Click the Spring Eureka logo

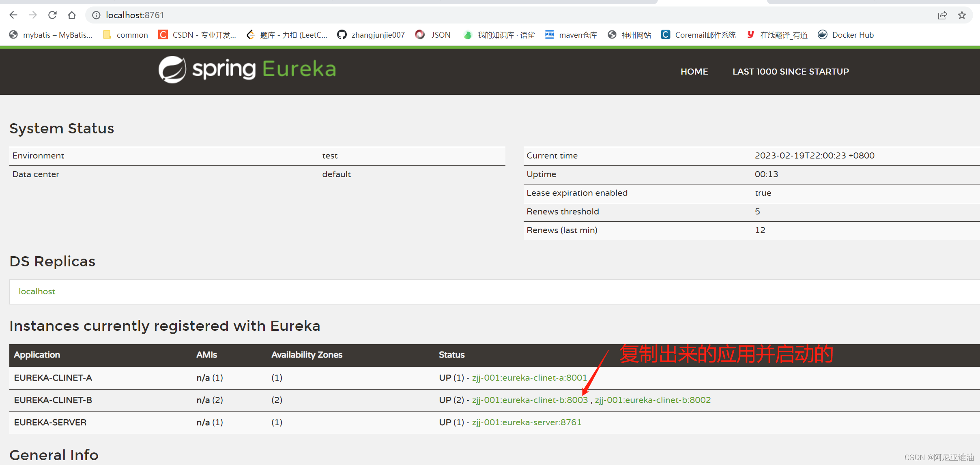click(247, 69)
